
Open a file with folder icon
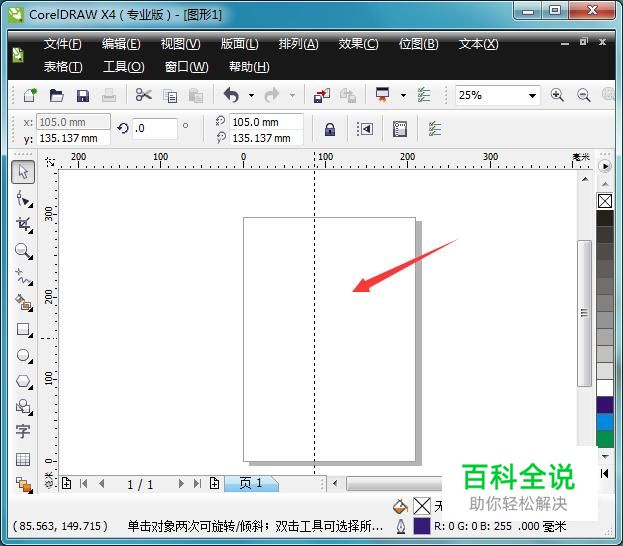(56, 96)
